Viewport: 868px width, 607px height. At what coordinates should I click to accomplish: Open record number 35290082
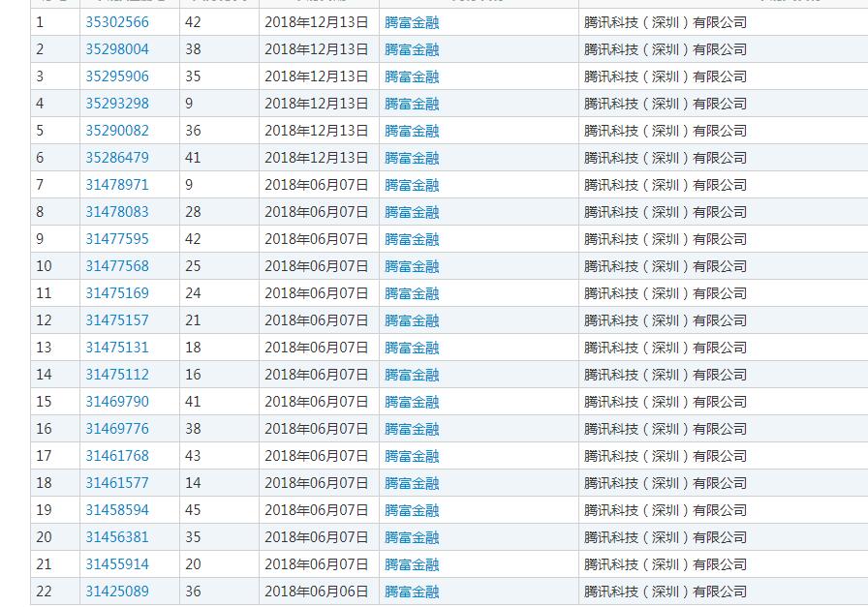pyautogui.click(x=117, y=131)
